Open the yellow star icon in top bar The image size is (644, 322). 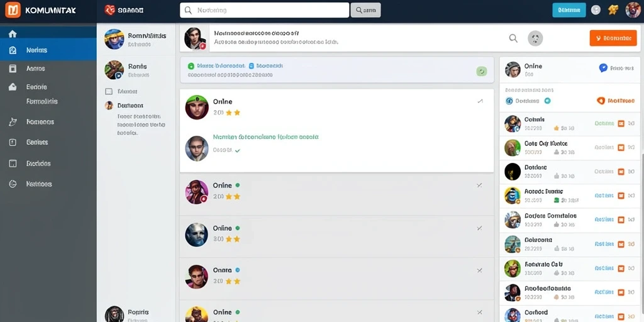click(x=613, y=10)
